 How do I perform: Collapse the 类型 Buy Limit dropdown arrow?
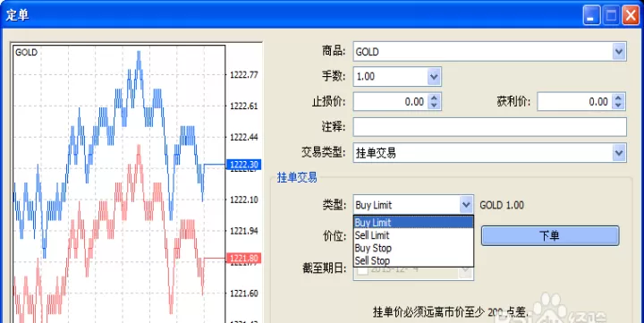point(466,205)
